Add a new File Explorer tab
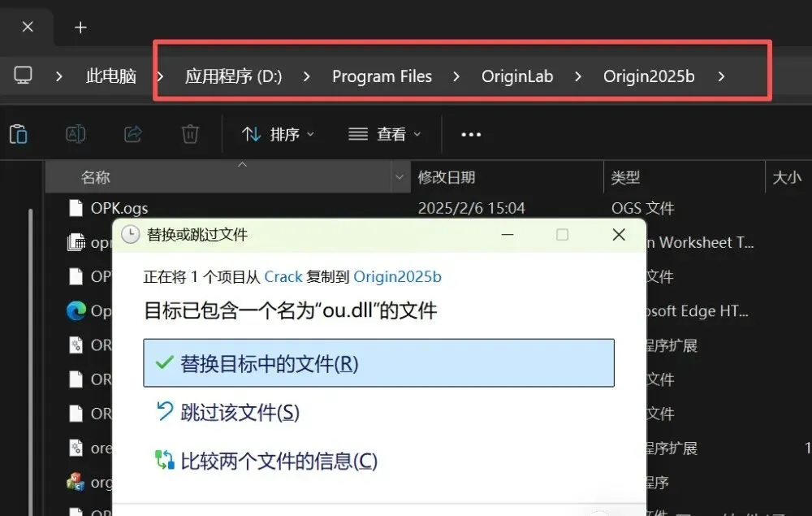Image resolution: width=812 pixels, height=516 pixels. point(80,28)
